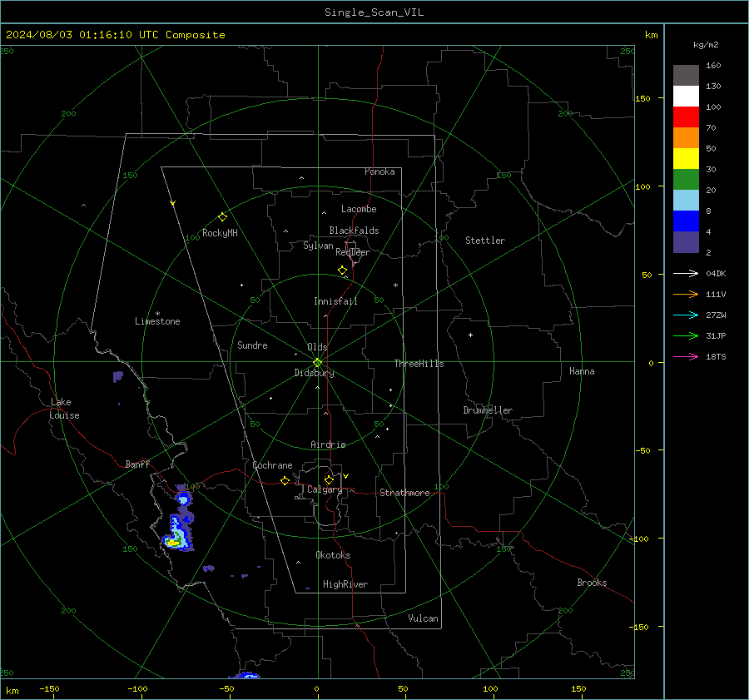Click the yellow 30-50 legend swatch
Viewport: 749px width, 700px height.
[x=686, y=159]
